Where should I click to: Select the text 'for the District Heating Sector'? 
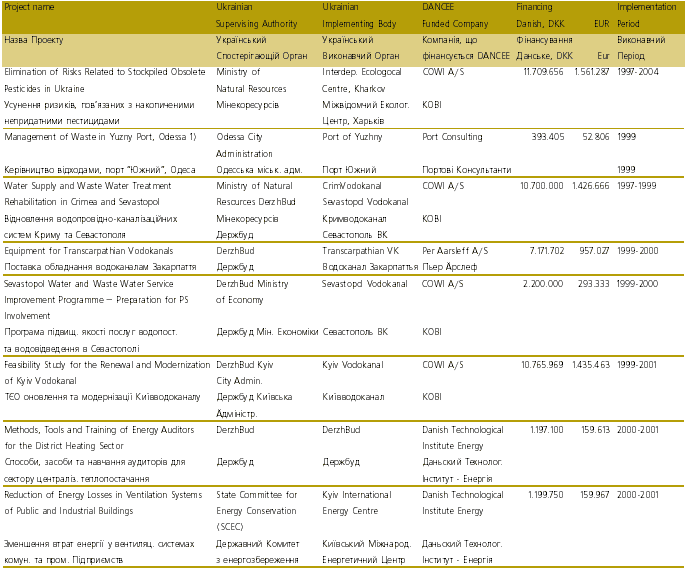(x=64, y=445)
